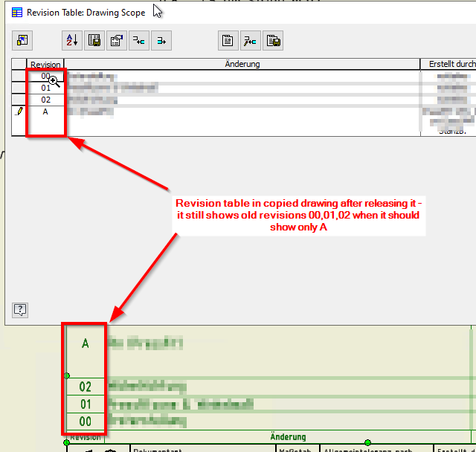Screen dimensions: 476x452
Task: Click the Column Chooser icon in the toolbar
Action: click(22, 40)
